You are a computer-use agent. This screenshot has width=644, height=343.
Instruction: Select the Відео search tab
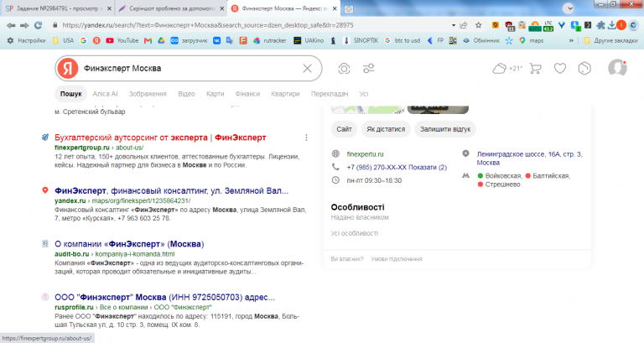click(x=186, y=94)
